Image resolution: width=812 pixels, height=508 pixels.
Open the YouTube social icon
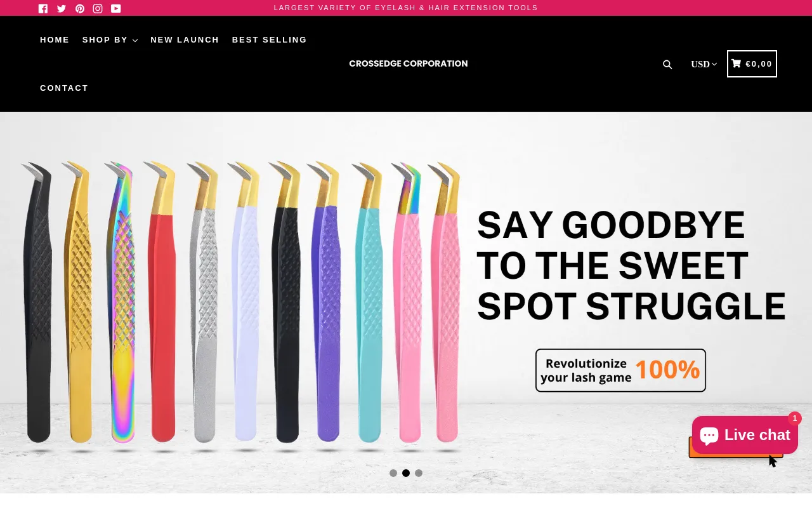pyautogui.click(x=116, y=8)
